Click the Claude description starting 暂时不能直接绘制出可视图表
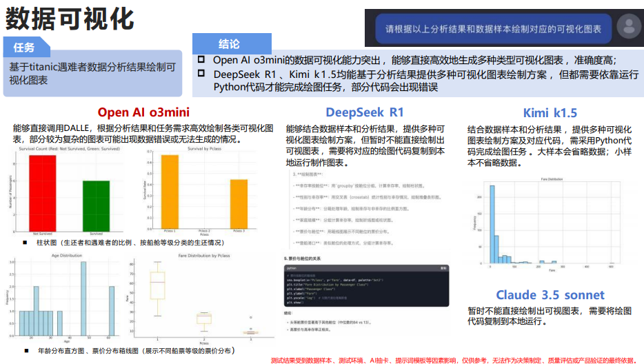The image size is (644, 364). [550, 316]
